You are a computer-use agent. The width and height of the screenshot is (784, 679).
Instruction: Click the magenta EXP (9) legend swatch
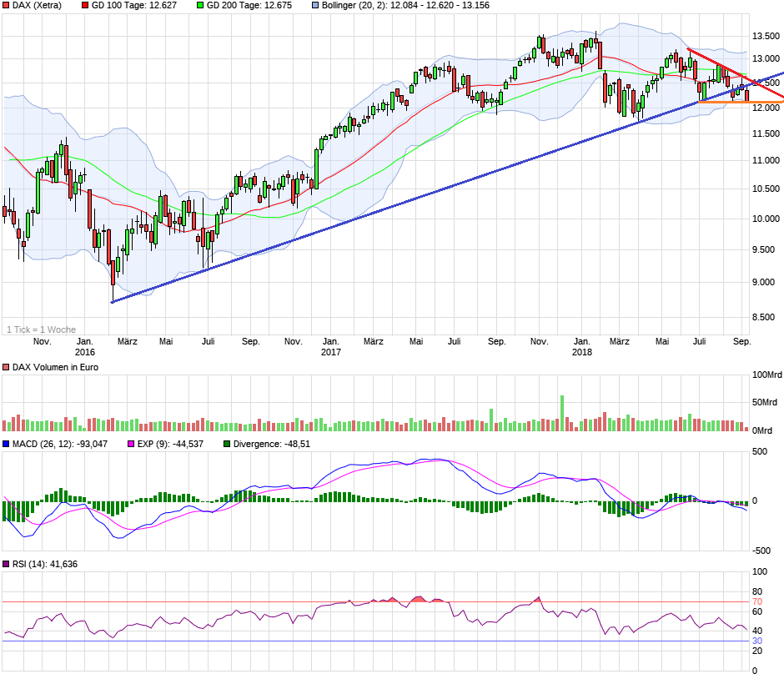pos(129,444)
